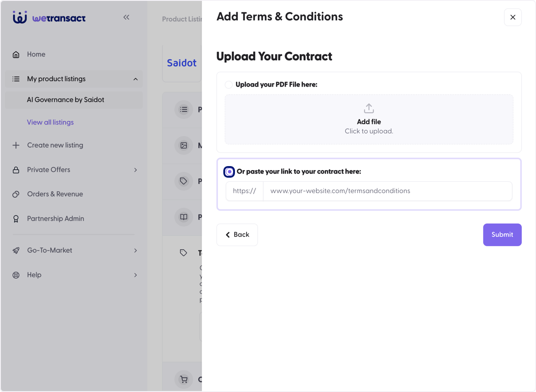This screenshot has width=536, height=392.
Task: Expand Go-To-Market submenu arrow
Action: coord(135,250)
